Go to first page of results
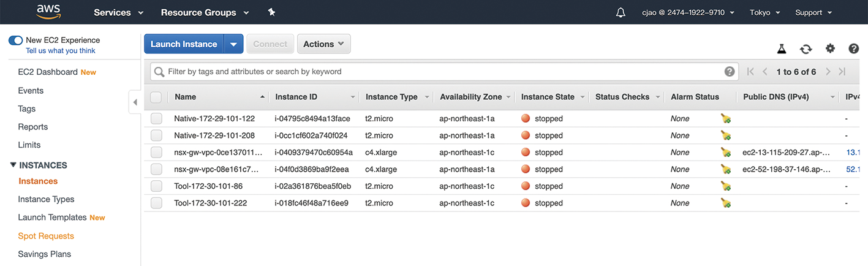 (750, 72)
